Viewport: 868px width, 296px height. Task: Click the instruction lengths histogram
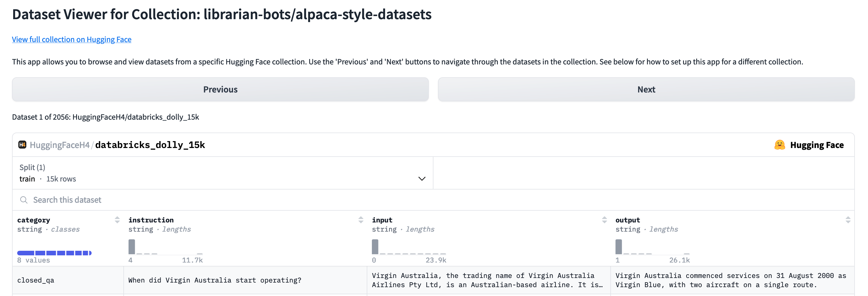pos(132,247)
